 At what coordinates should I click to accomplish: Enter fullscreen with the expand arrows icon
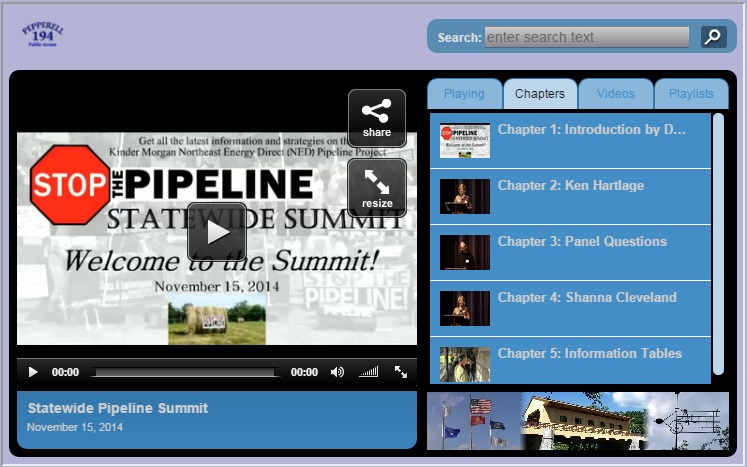tap(401, 372)
